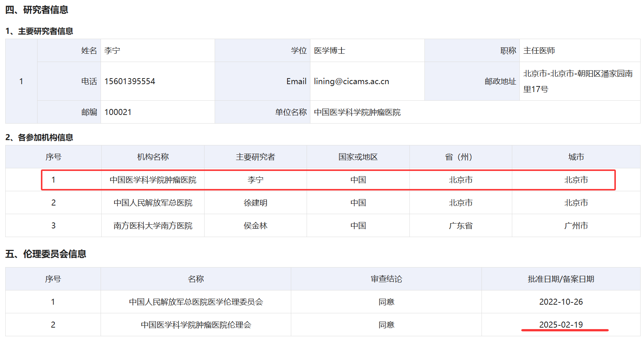Select researcher name 徐建明
Viewport: 644px width, 340px height.
(256, 202)
